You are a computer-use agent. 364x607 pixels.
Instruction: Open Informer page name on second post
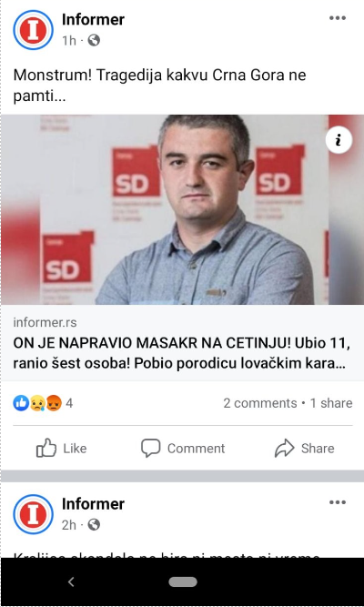[x=94, y=504]
